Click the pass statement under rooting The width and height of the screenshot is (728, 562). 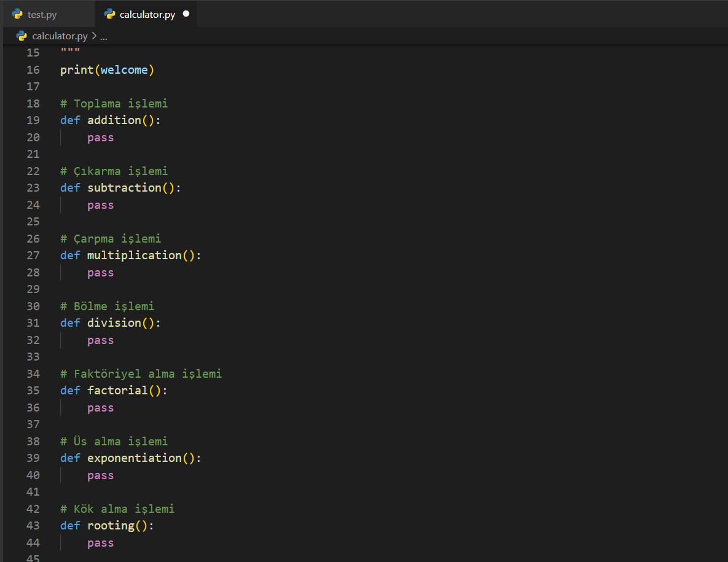(x=100, y=543)
